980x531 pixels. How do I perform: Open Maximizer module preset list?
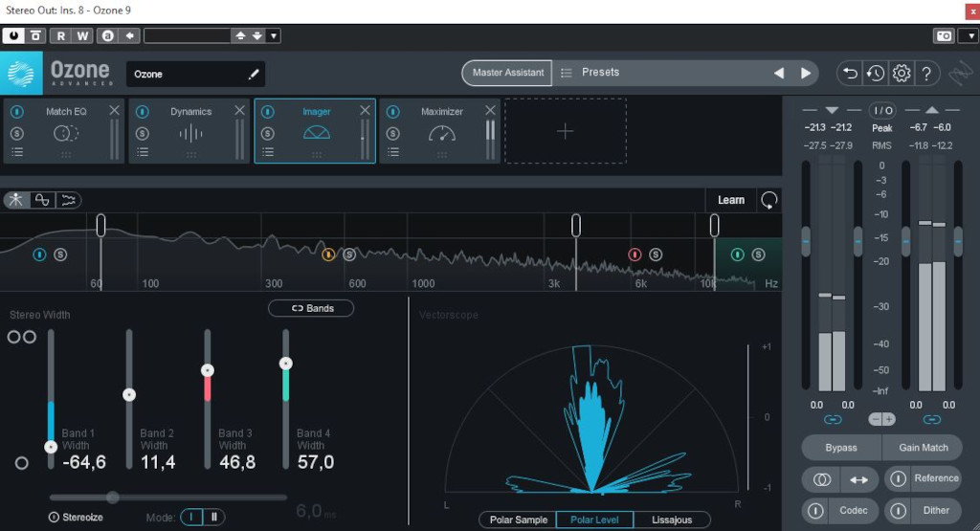(x=392, y=152)
